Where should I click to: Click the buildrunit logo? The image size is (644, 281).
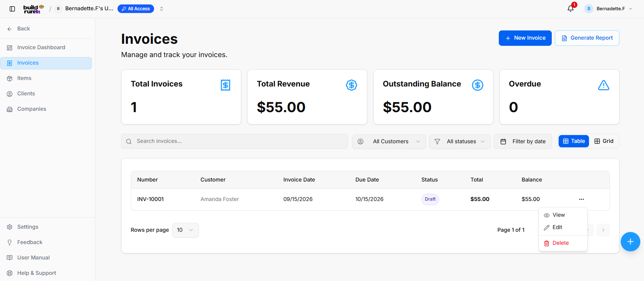pyautogui.click(x=34, y=9)
